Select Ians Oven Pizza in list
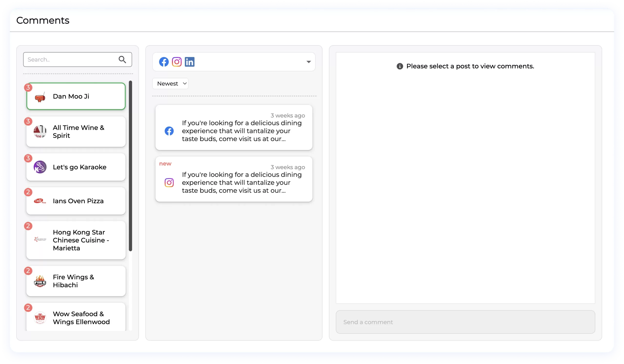 (x=78, y=201)
